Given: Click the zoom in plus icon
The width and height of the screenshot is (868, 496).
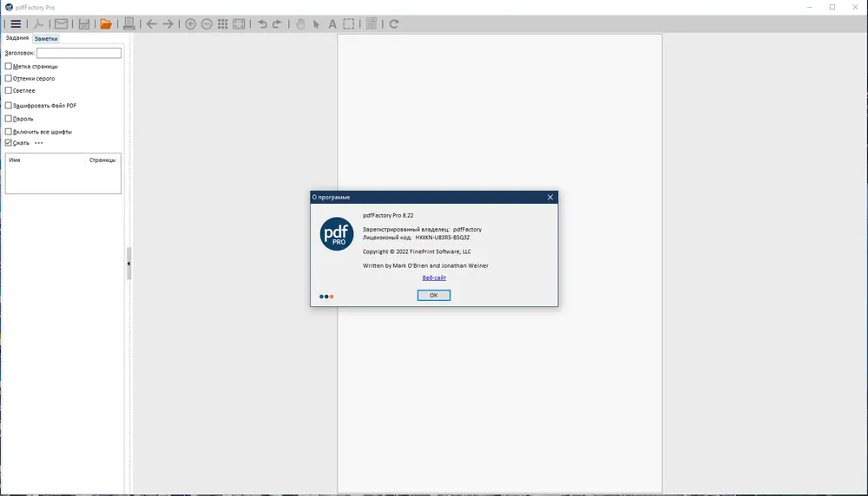Looking at the screenshot, I should click(x=190, y=23).
